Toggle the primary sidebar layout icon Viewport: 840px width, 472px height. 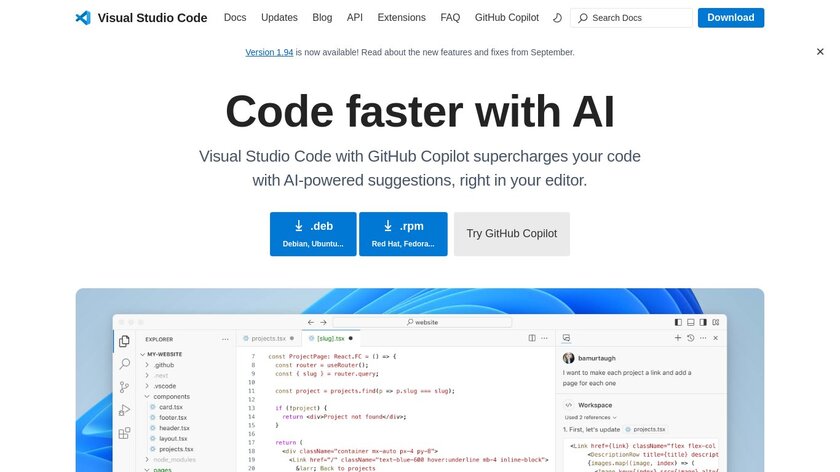(678, 322)
